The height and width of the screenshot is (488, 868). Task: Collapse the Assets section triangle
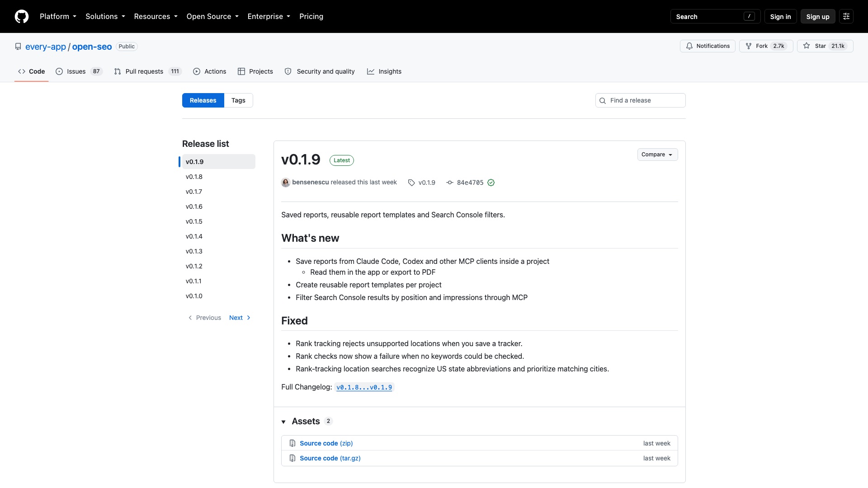(283, 422)
